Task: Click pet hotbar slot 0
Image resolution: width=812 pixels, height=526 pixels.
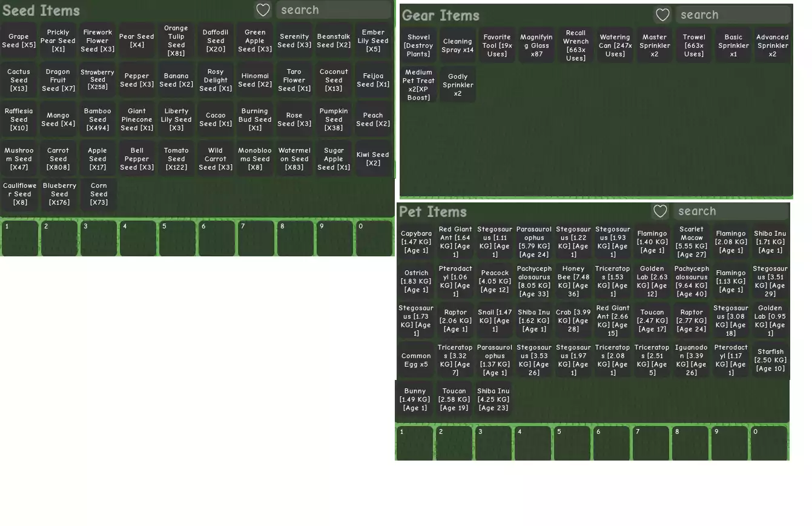Action: (769, 443)
